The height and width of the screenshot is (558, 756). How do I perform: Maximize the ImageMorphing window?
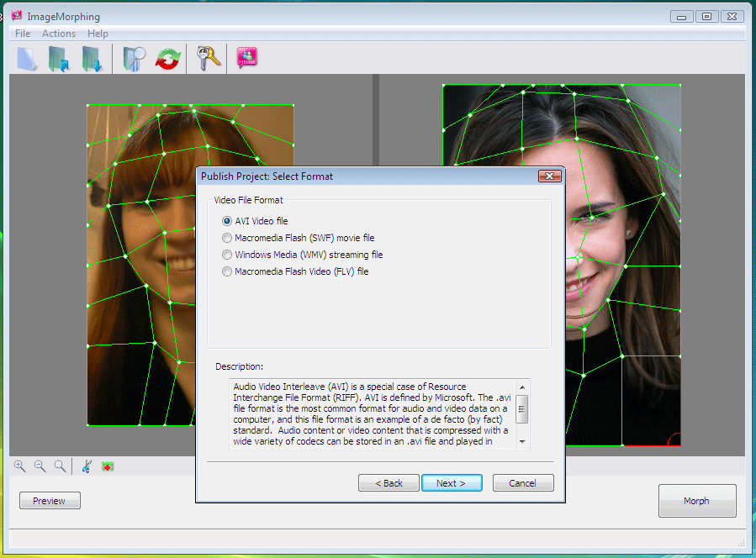click(x=707, y=16)
